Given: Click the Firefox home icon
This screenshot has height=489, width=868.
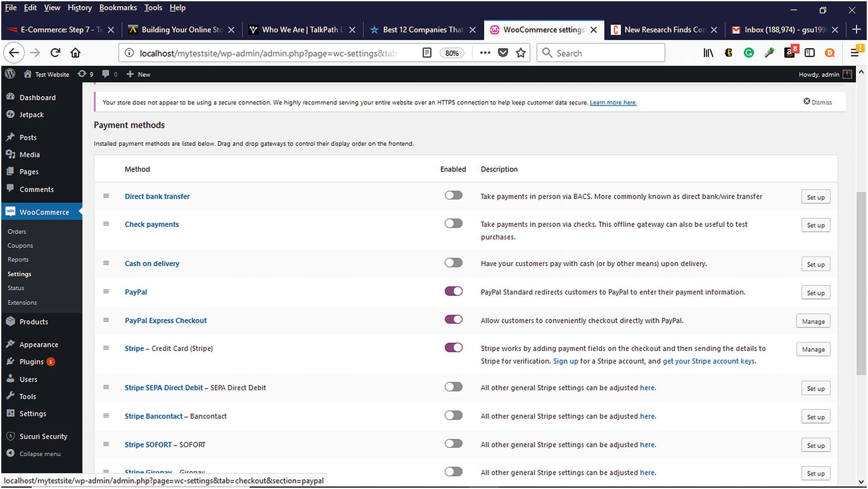Looking at the screenshot, I should point(75,53).
